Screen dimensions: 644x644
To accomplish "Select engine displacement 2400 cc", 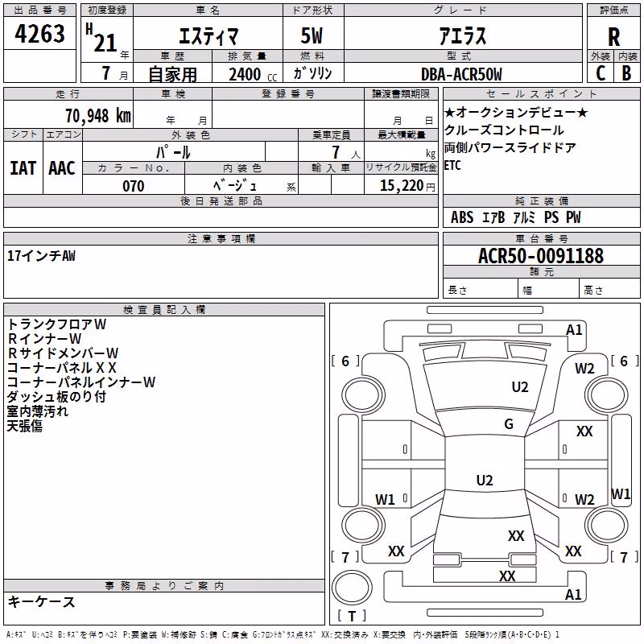I will pos(253,74).
